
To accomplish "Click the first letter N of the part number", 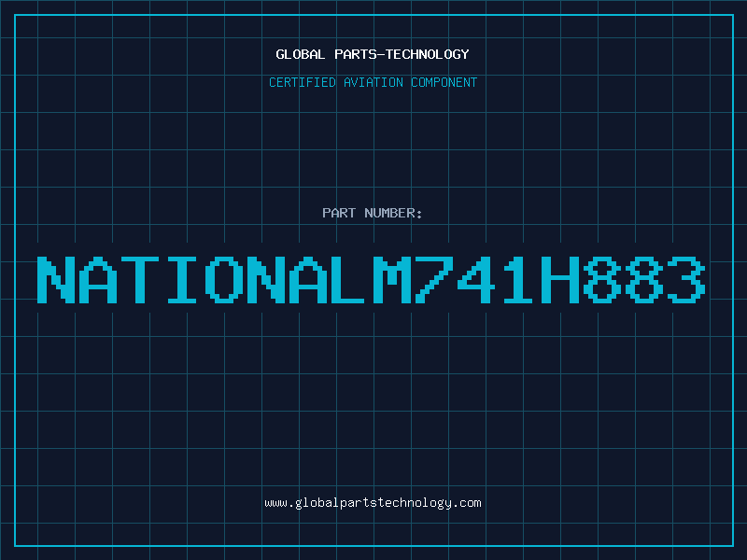I will click(x=57, y=280).
